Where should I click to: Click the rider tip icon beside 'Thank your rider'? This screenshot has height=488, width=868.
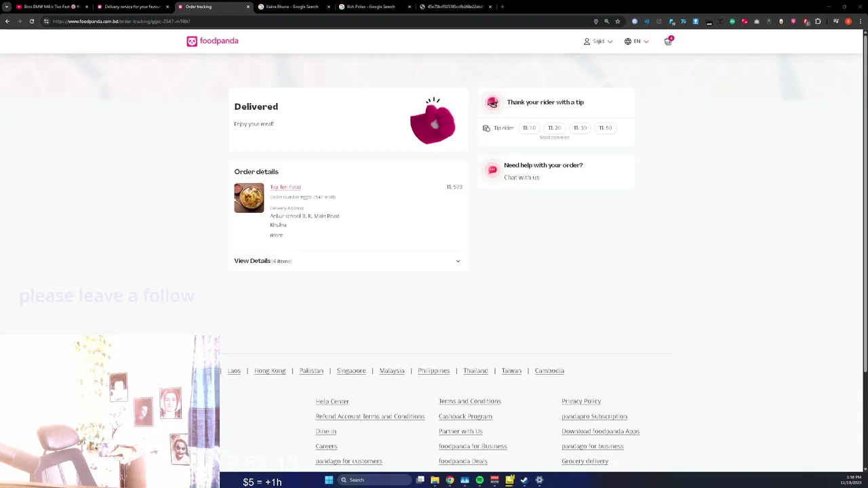(492, 102)
